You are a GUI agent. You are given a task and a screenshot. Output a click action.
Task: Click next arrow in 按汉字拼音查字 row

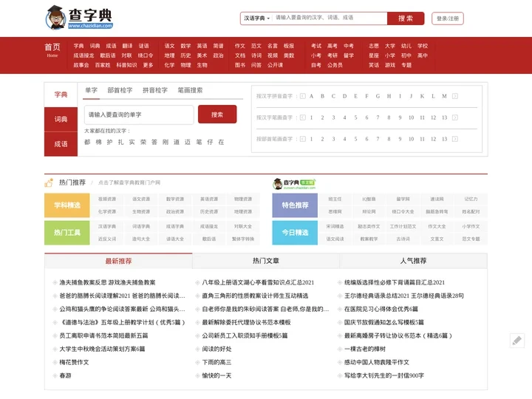455,96
